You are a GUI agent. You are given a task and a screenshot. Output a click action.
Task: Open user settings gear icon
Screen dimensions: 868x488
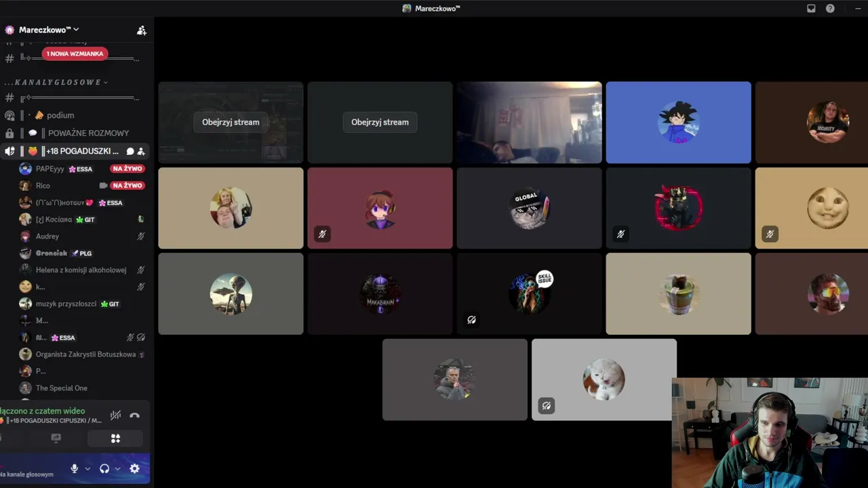pyautogui.click(x=134, y=468)
